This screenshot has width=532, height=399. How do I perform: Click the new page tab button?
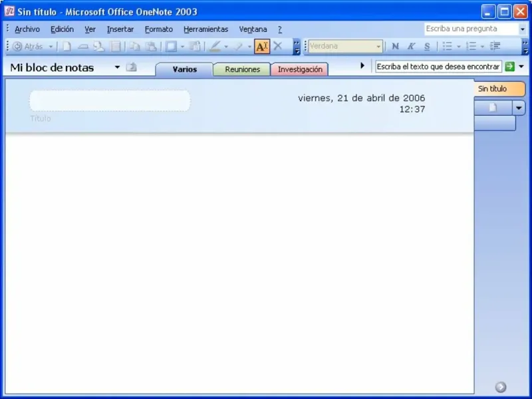(493, 108)
